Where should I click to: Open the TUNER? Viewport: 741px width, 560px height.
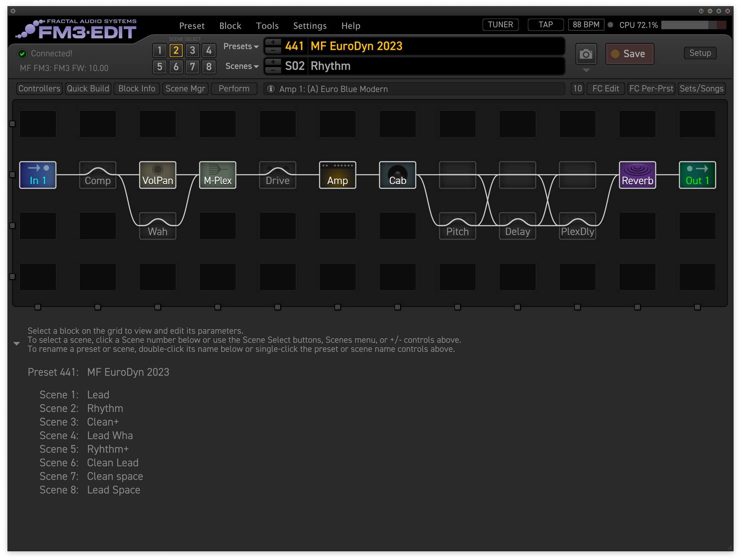tap(500, 25)
